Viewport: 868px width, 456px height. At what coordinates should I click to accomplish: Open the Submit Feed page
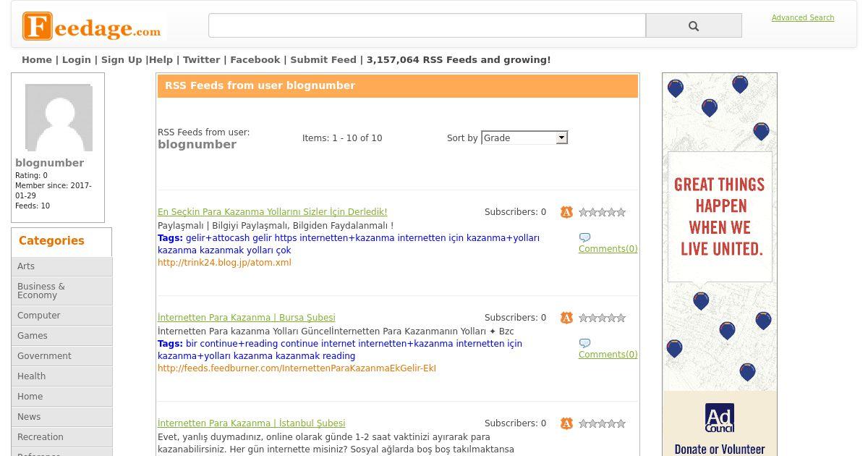pos(323,60)
